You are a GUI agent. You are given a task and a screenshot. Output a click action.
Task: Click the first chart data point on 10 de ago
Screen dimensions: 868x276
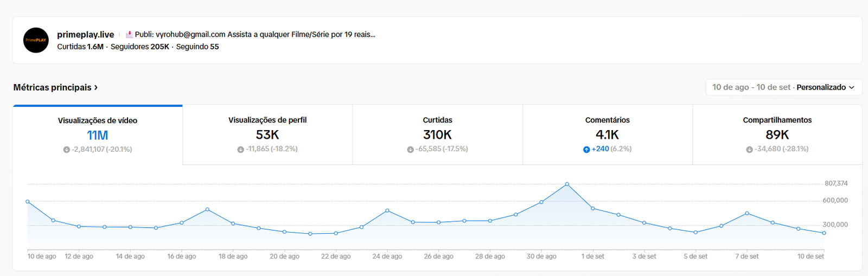click(28, 202)
